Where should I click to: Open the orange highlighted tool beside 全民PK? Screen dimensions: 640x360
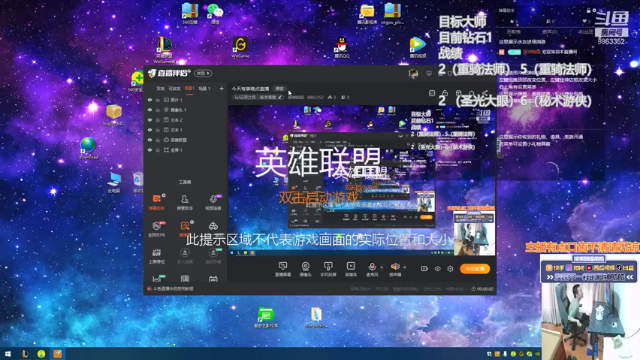(x=184, y=229)
